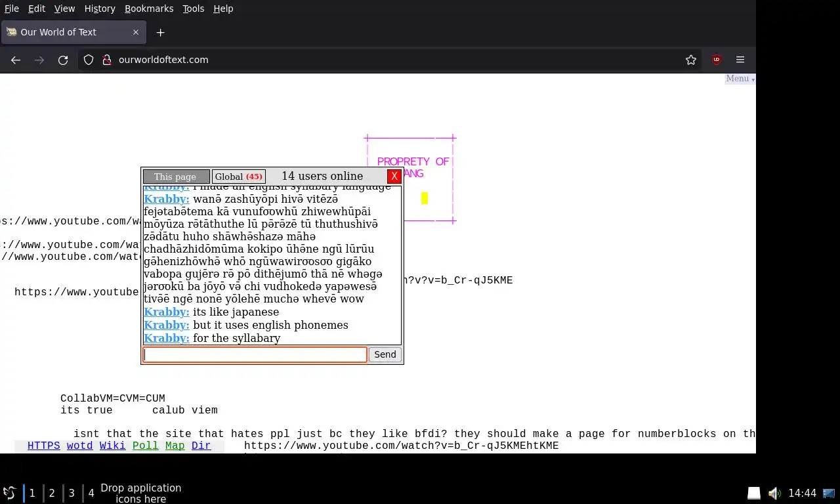
Task: Click the yellow cursor block on canvas
Action: tap(425, 198)
